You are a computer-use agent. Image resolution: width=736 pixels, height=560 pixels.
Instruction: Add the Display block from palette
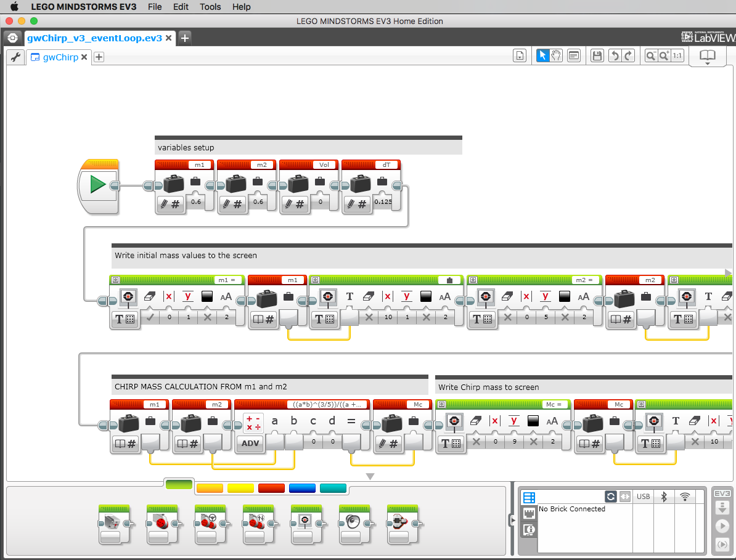(x=306, y=525)
